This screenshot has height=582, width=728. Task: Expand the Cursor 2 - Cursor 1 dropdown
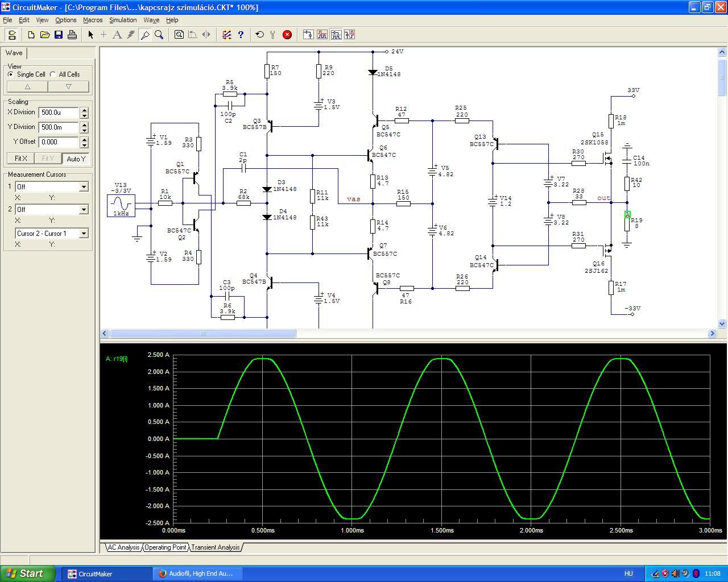(x=84, y=233)
